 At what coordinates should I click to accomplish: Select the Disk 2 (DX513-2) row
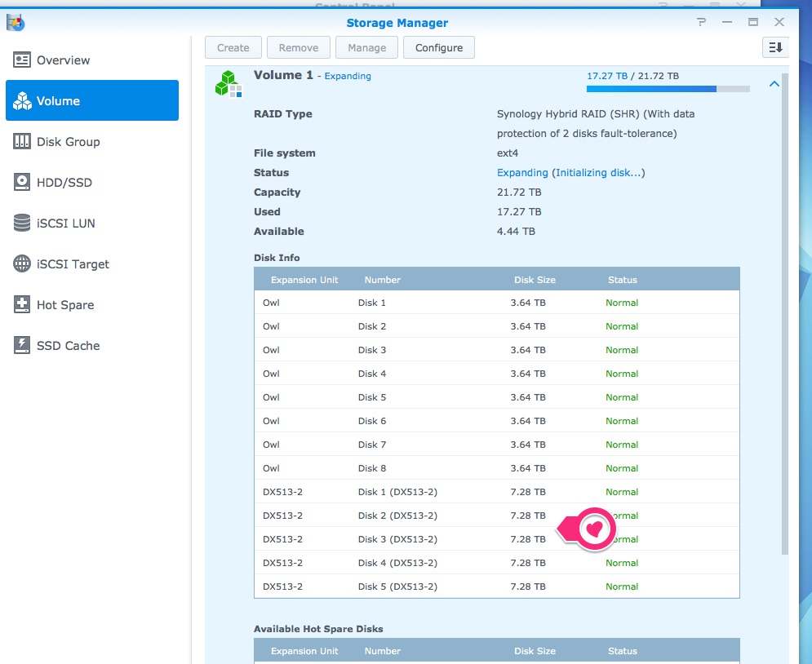pyautogui.click(x=497, y=516)
